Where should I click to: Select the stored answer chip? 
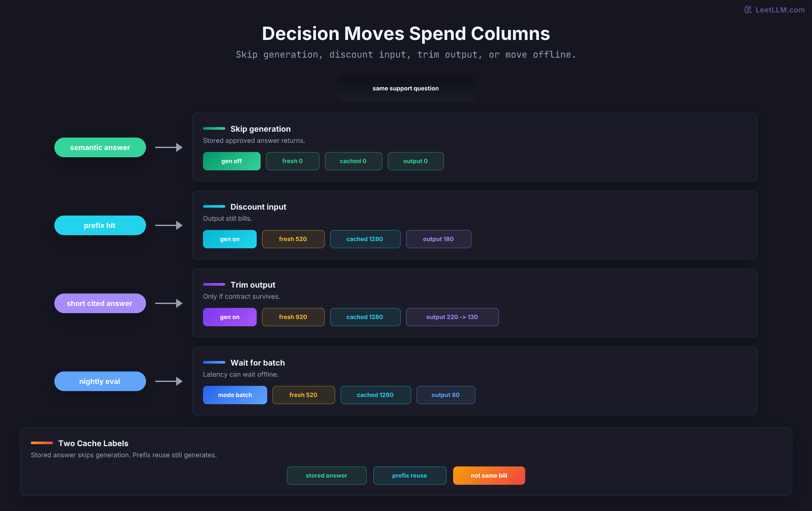pos(326,476)
